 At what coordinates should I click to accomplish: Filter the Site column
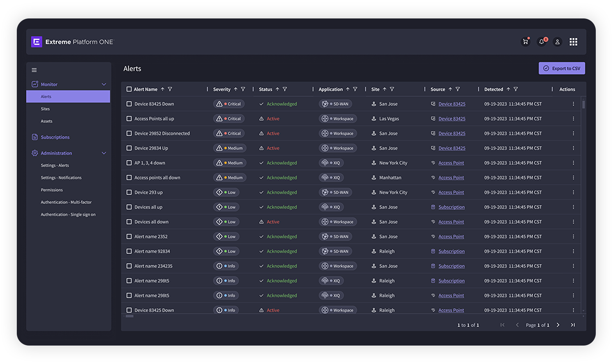[x=392, y=89]
